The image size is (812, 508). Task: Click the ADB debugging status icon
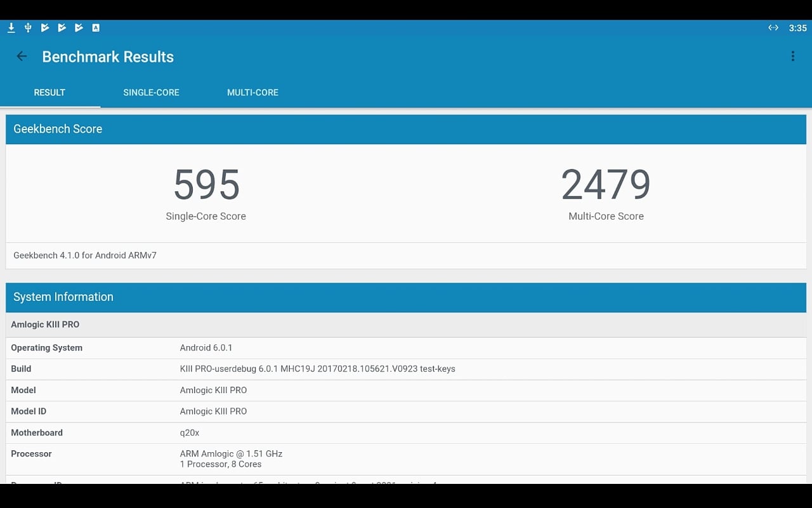click(773, 27)
